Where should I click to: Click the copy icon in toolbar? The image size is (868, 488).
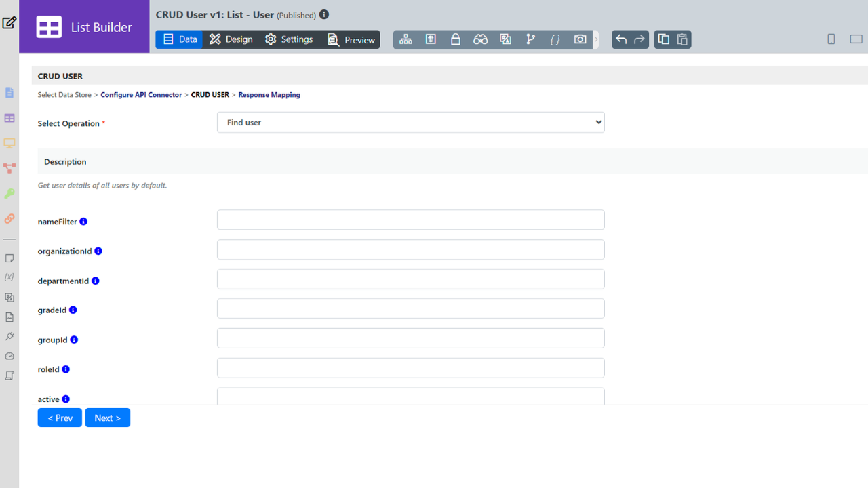(x=664, y=39)
